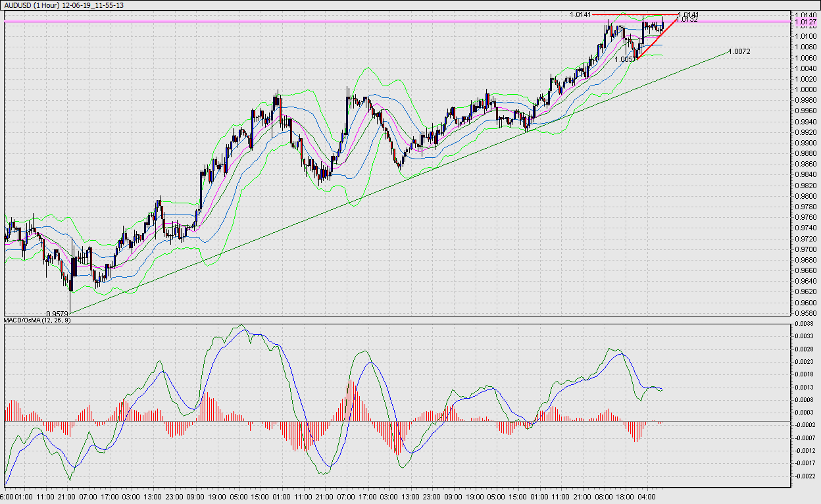Click the 0.9579 swing low label
The image size is (821, 504).
pos(57,313)
